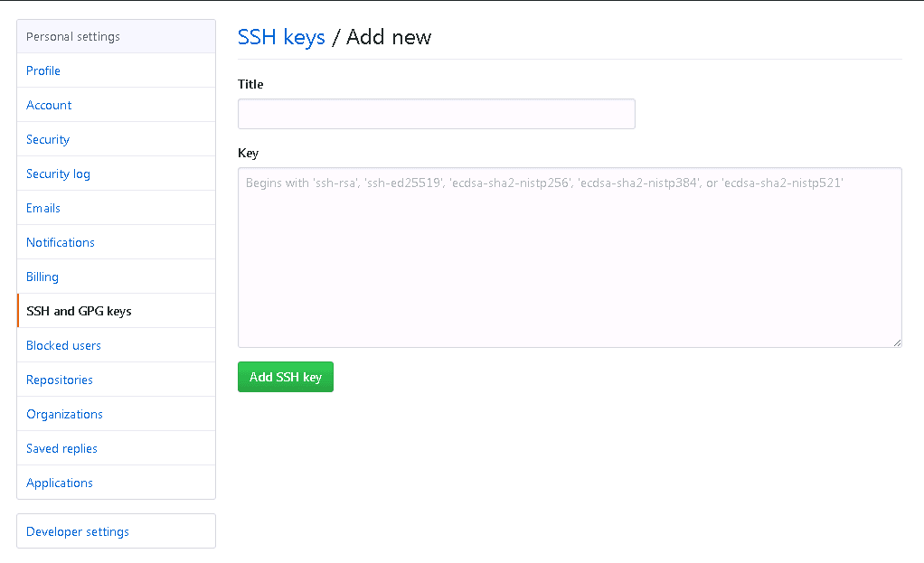Open the Billing section
Viewport: 924px width, 563px height.
[x=42, y=277]
